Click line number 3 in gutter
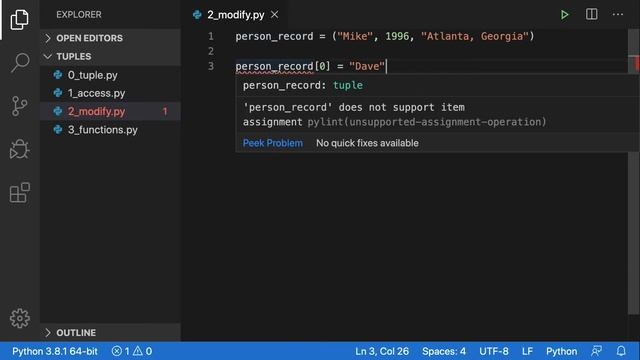This screenshot has width=640, height=360. tap(211, 66)
